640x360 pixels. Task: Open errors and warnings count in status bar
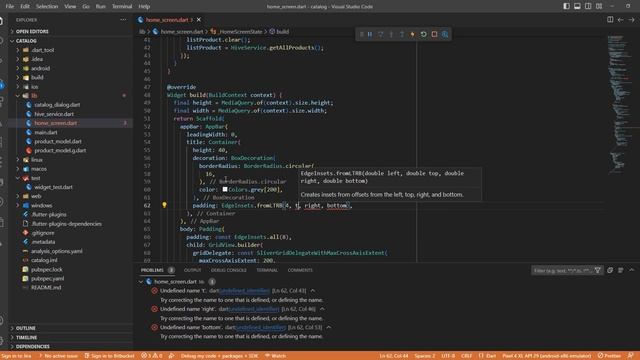point(151,356)
